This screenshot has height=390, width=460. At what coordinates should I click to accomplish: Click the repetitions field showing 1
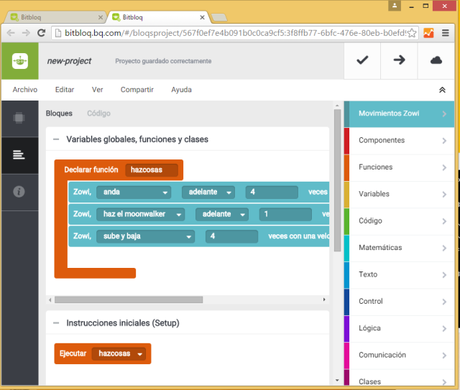tap(285, 214)
